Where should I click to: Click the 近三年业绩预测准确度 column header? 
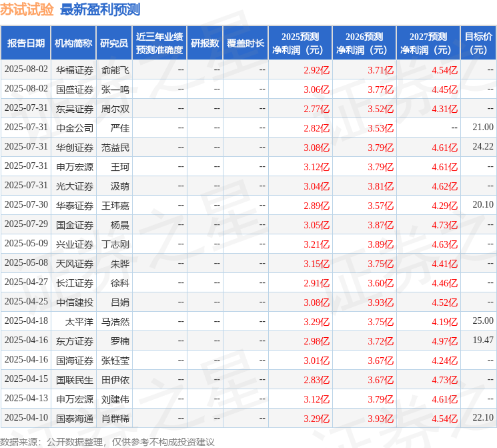point(159,43)
